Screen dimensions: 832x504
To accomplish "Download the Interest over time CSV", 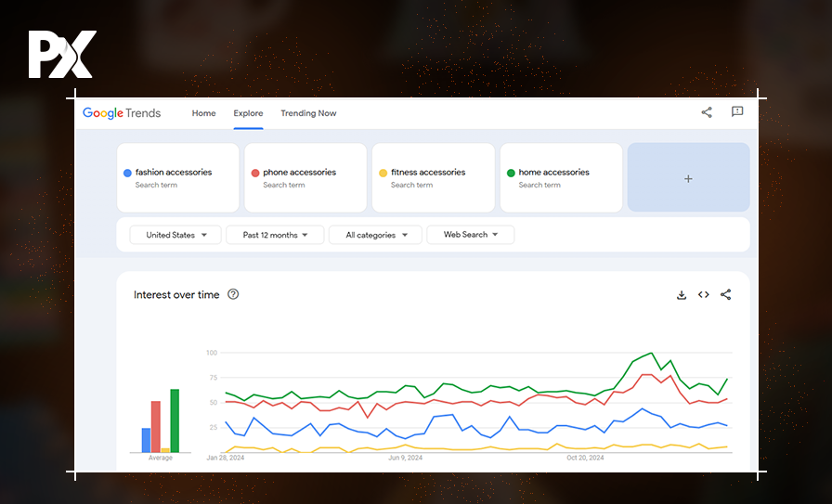I will pos(682,295).
